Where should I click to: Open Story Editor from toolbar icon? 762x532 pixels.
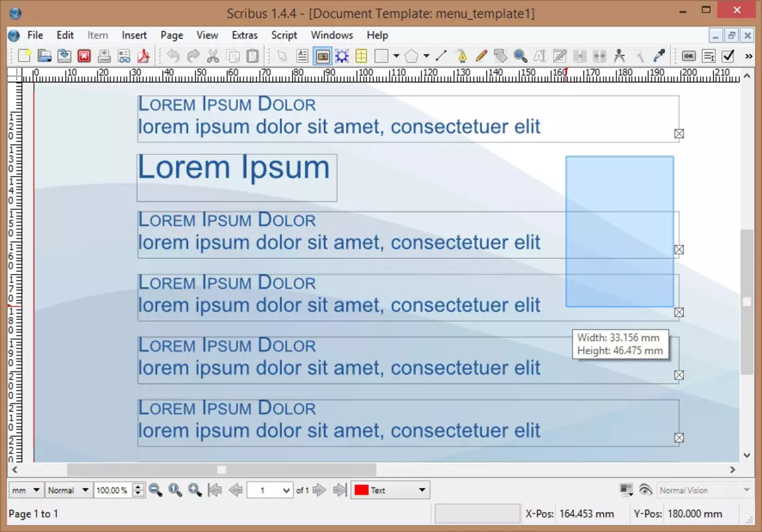tap(560, 56)
